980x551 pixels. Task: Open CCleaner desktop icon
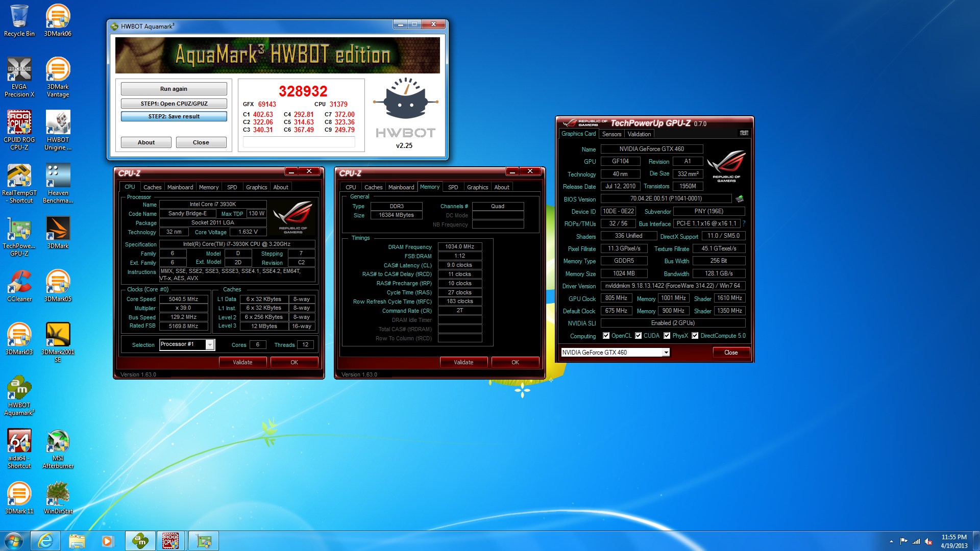coord(19,286)
